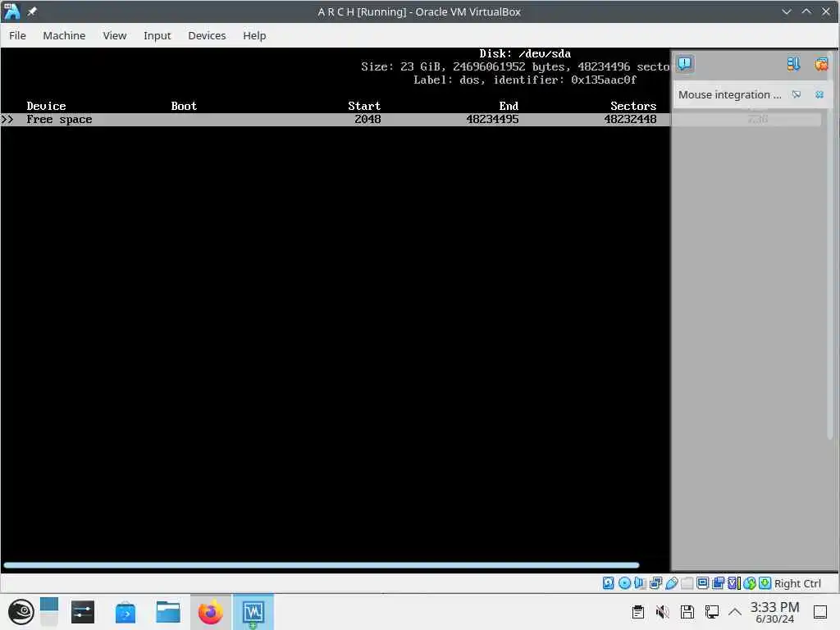Click the USB devices status icon
The width and height of the screenshot is (840, 630).
click(x=671, y=583)
